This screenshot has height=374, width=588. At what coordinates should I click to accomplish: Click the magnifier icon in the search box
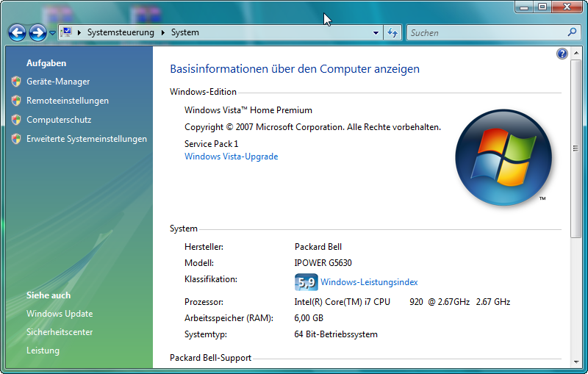point(573,32)
